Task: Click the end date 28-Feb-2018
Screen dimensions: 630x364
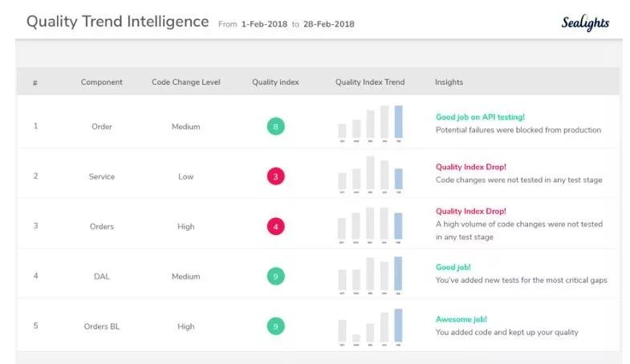Action: pyautogui.click(x=328, y=24)
